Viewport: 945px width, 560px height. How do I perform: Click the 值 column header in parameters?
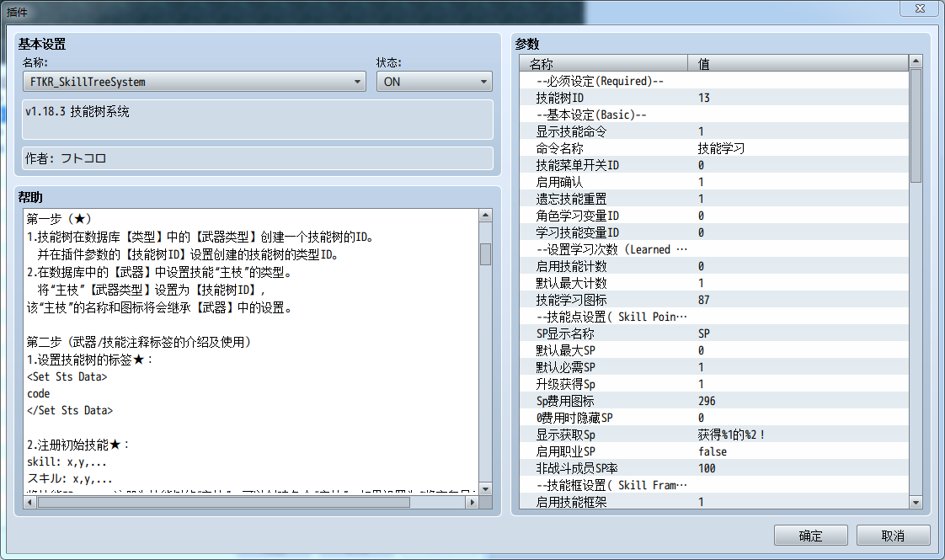798,63
